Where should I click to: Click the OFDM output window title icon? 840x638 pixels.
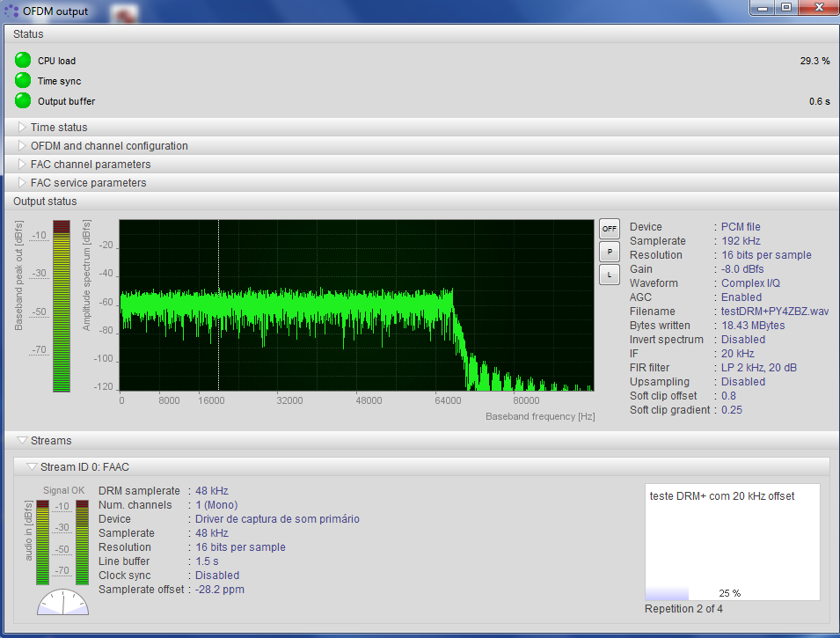pyautogui.click(x=12, y=9)
